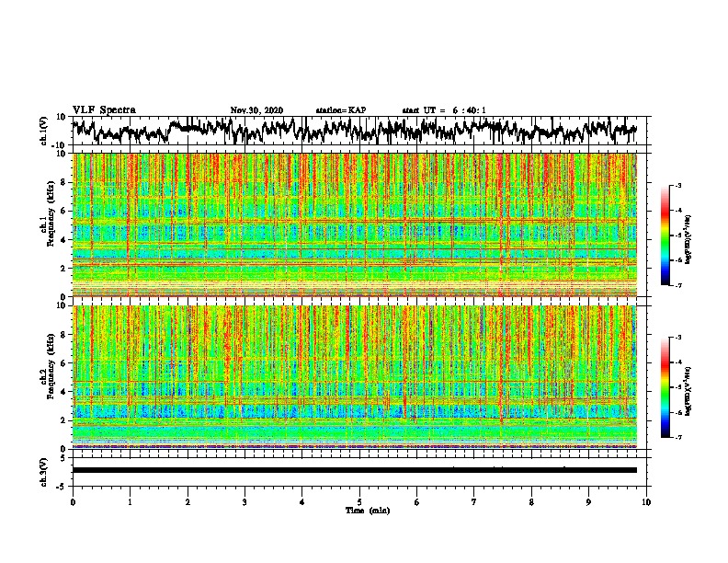728x563 pixels.
Task: Click the "start UT = 6 :40: 1" text
Action: click(444, 110)
